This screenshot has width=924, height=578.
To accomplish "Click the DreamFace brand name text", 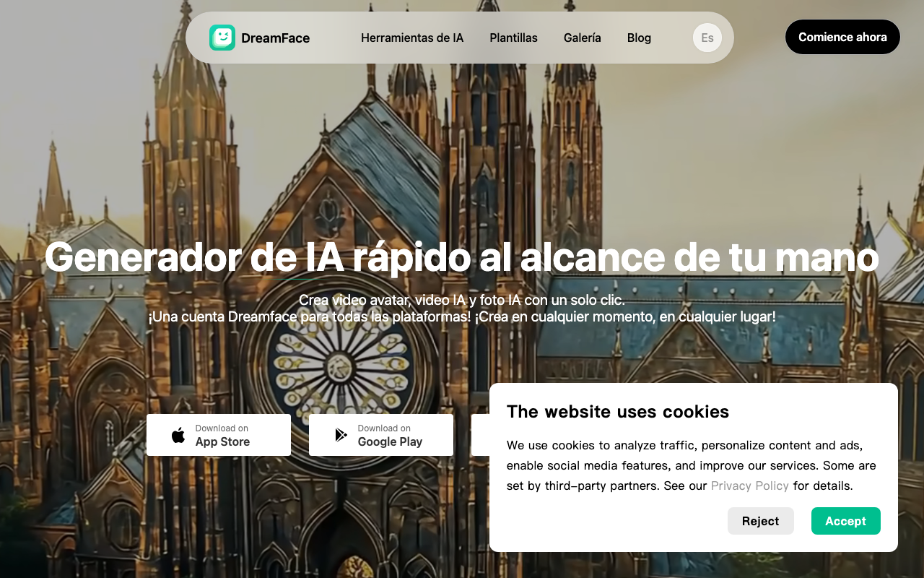I will click(x=275, y=38).
